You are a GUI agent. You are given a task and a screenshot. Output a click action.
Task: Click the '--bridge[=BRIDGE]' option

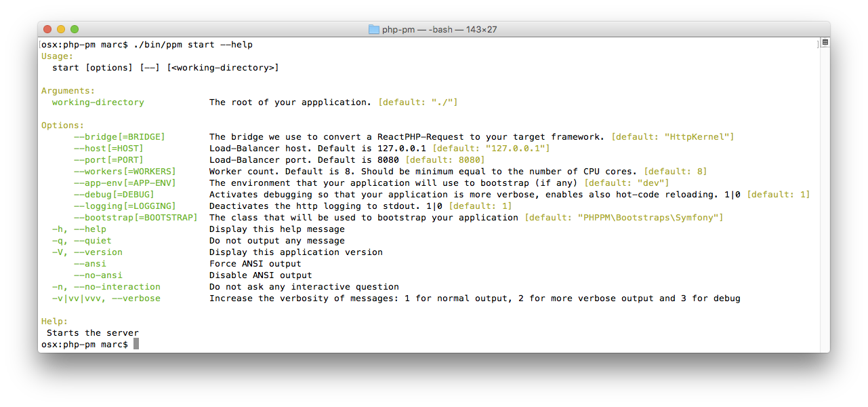click(x=119, y=137)
